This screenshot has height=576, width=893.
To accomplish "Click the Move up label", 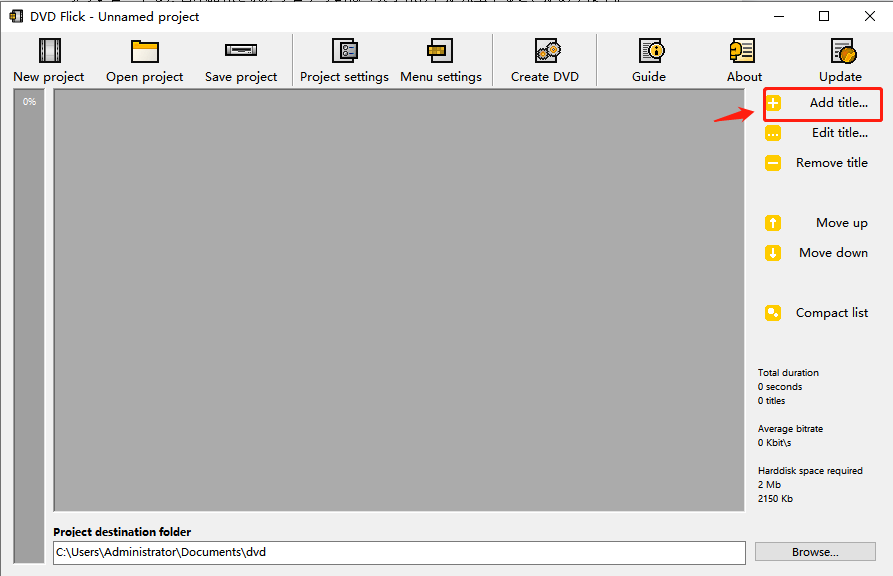I will click(842, 223).
